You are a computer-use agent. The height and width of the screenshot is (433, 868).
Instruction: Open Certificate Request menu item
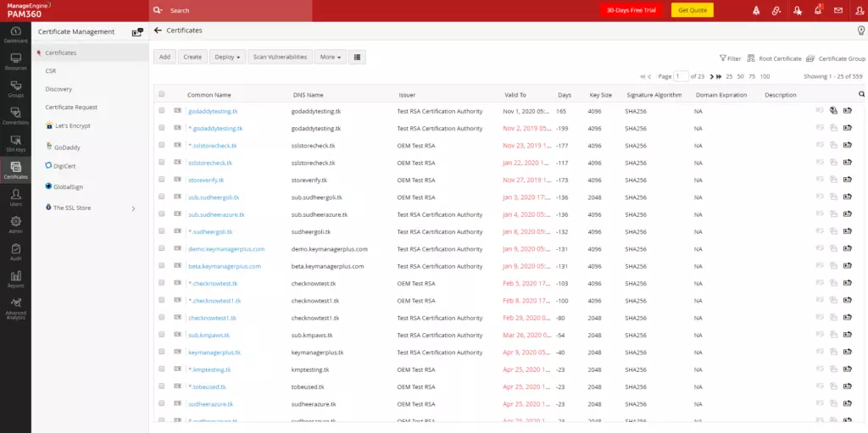coord(71,108)
